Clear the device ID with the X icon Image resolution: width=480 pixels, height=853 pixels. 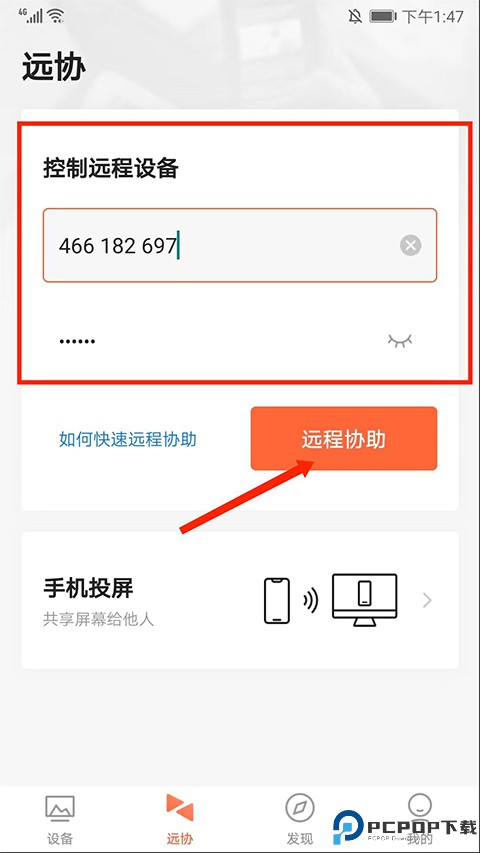(410, 246)
